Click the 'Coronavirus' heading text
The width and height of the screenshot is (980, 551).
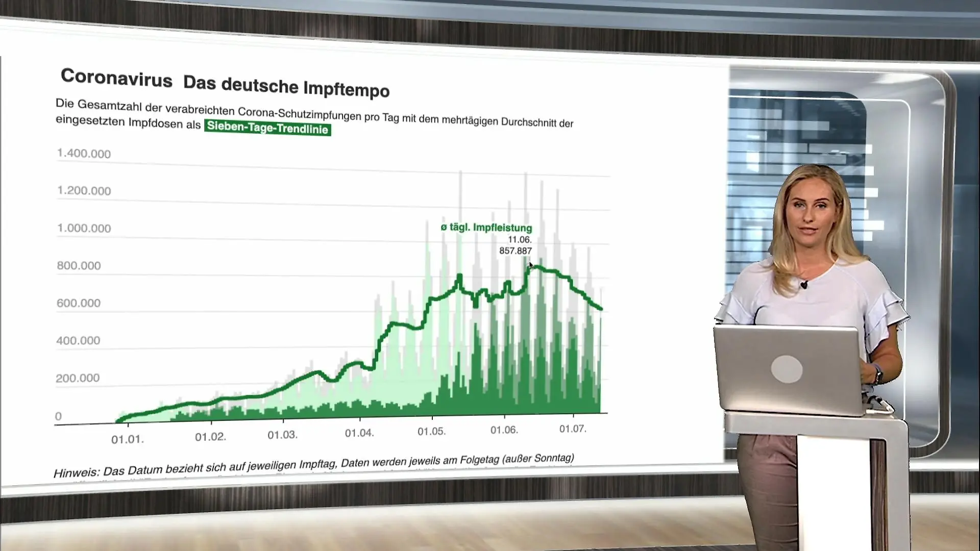[x=116, y=78]
